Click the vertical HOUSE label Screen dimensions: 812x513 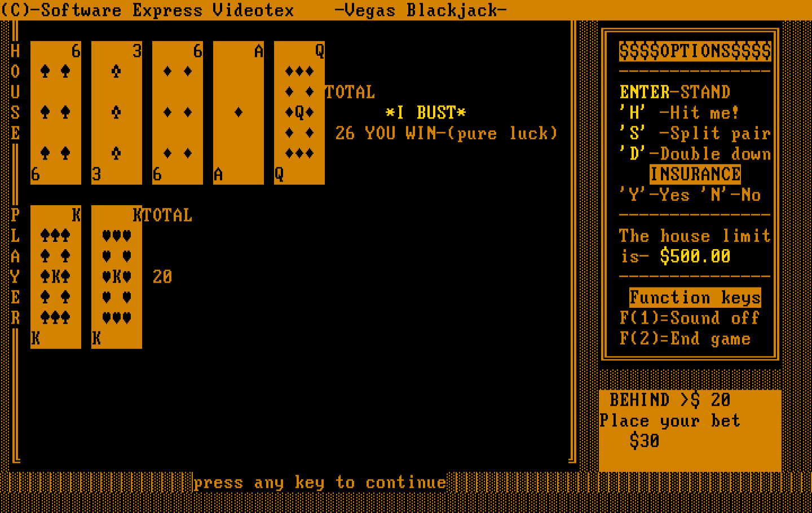click(15, 92)
